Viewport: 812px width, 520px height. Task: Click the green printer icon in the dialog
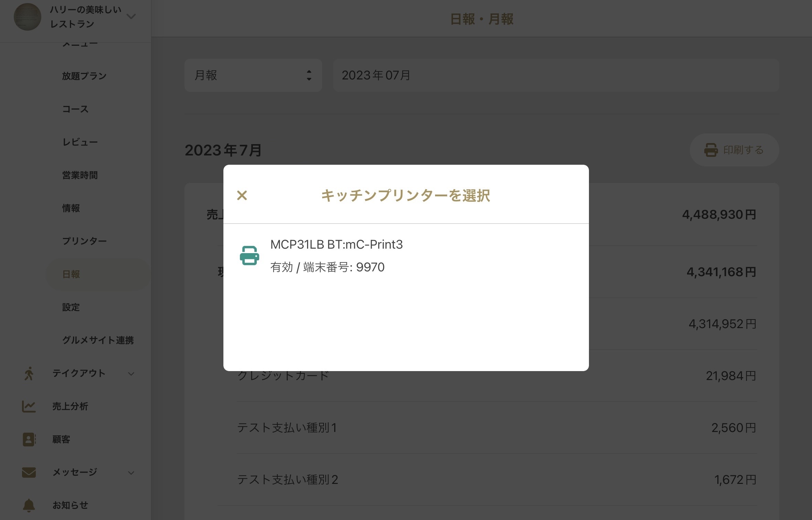[x=250, y=256]
